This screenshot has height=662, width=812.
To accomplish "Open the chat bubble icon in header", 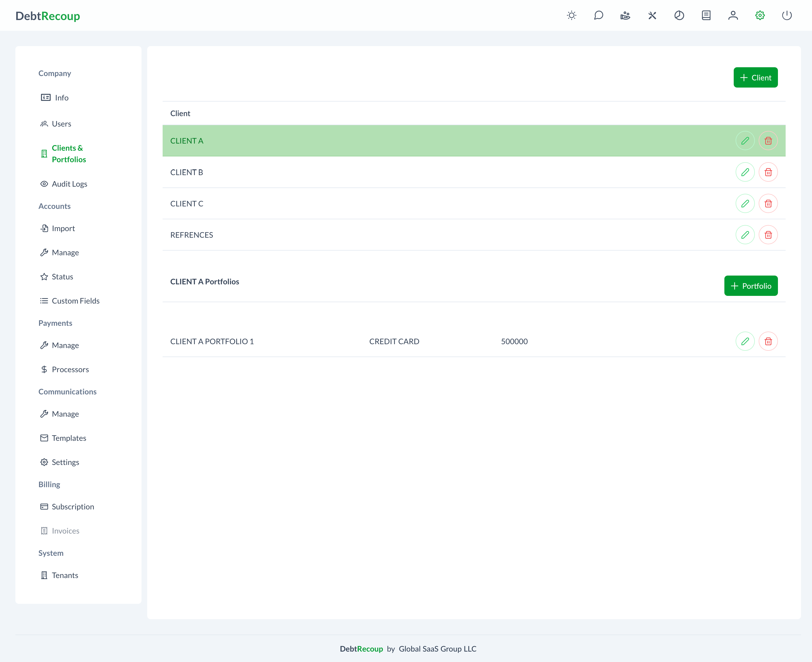I will coord(598,16).
